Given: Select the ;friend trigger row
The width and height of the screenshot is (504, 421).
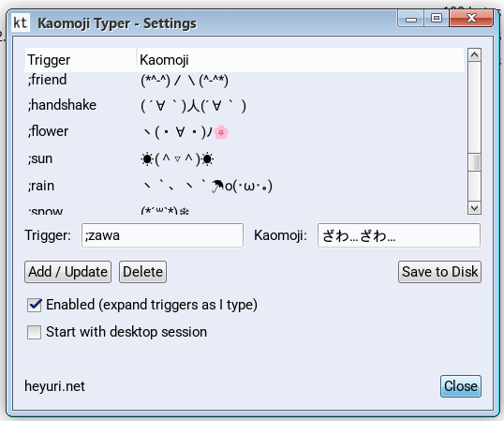Looking at the screenshot, I should pos(245,80).
